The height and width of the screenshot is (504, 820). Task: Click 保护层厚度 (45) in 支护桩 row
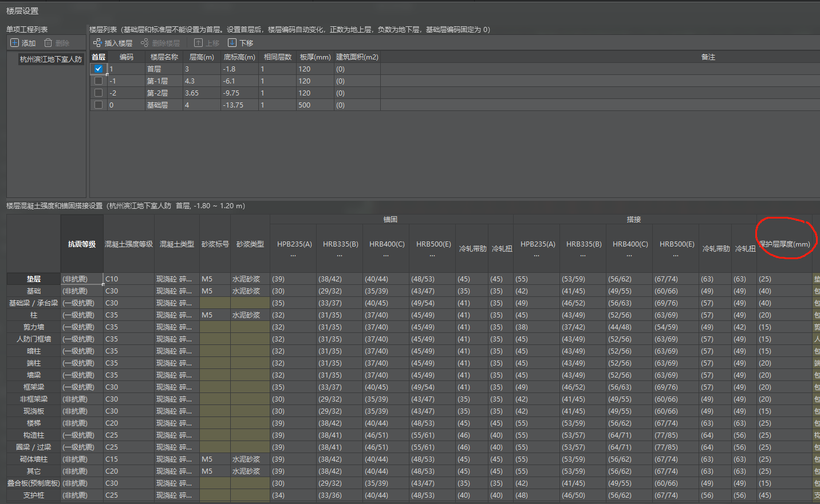(x=784, y=495)
